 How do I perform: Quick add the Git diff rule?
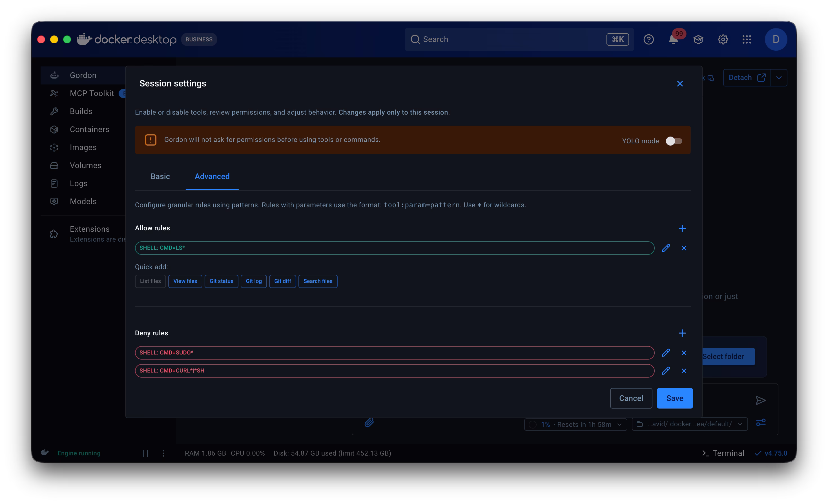point(283,281)
